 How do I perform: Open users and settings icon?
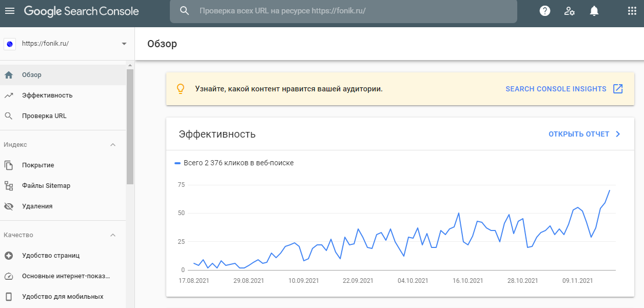pos(570,11)
